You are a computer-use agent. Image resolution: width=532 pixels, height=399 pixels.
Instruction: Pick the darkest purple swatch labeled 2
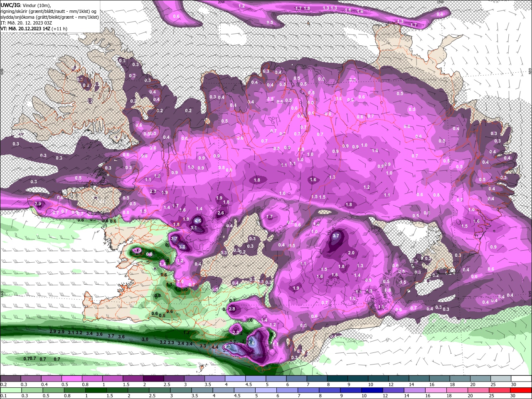coord(153,379)
